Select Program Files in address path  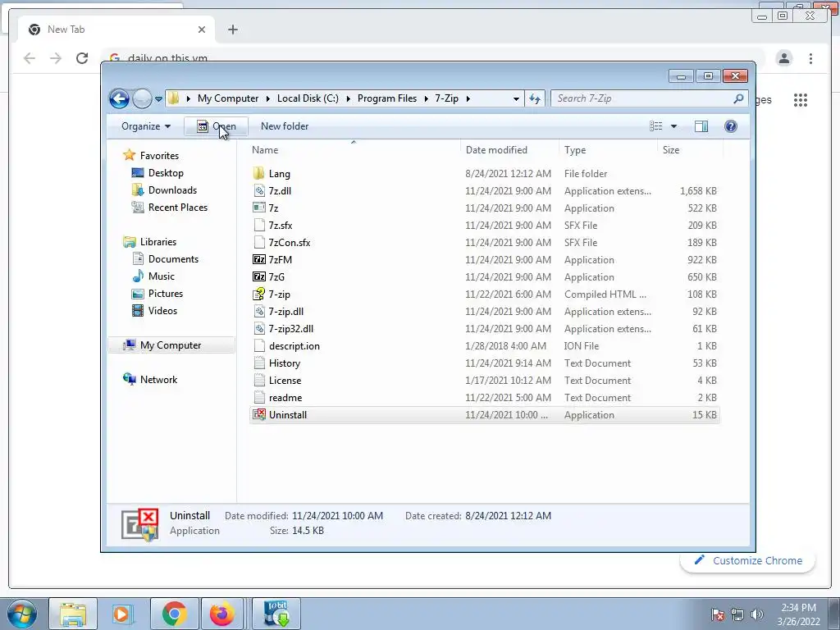[387, 98]
